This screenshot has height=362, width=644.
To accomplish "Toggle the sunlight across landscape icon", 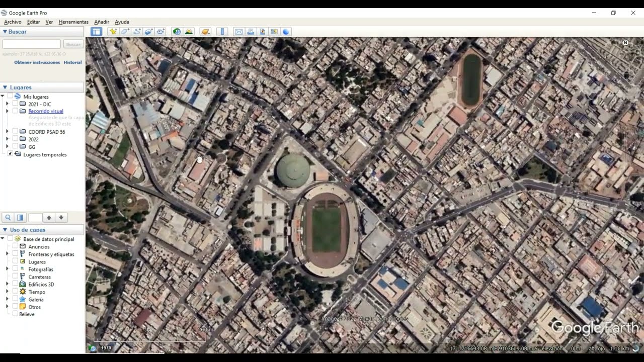I will 189,32.
